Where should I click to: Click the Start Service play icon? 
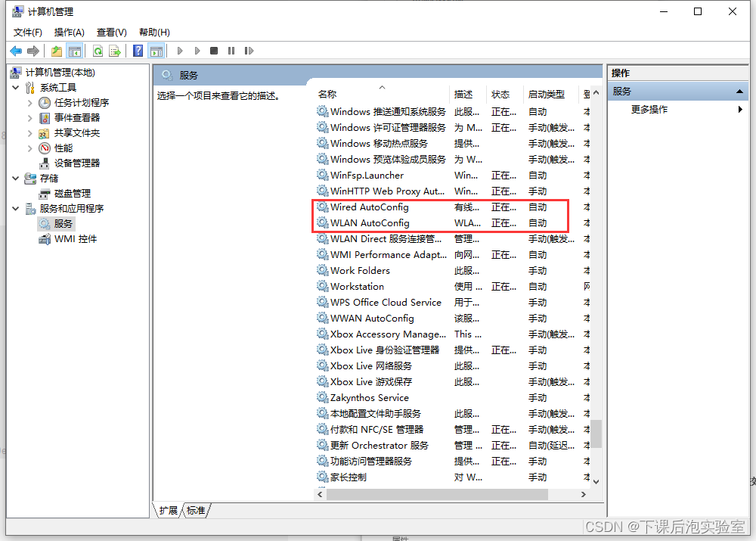tap(180, 51)
